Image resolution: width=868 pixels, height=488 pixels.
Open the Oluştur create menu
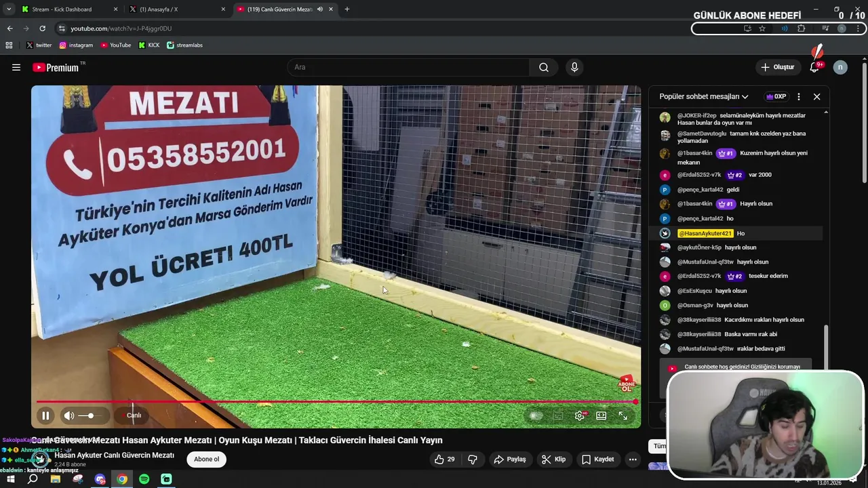pos(778,67)
